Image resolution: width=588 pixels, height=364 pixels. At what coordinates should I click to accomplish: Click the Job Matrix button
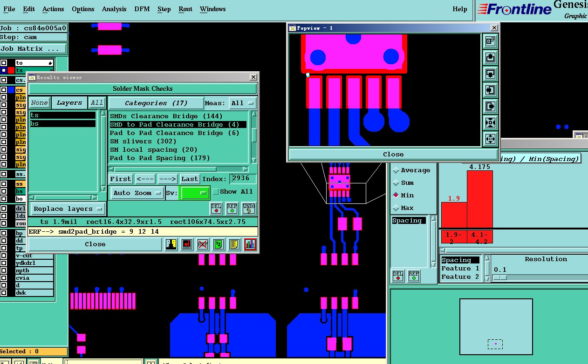pos(34,48)
